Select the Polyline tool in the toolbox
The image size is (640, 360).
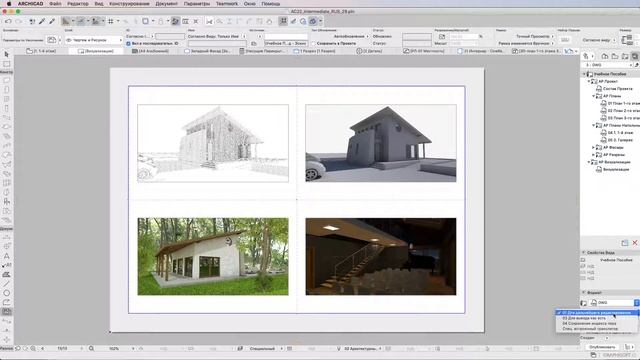7,302
